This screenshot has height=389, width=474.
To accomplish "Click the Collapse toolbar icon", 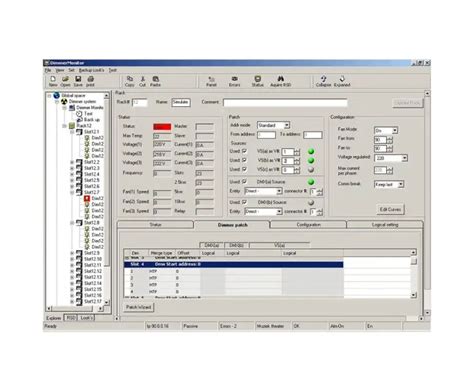I will click(x=323, y=79).
